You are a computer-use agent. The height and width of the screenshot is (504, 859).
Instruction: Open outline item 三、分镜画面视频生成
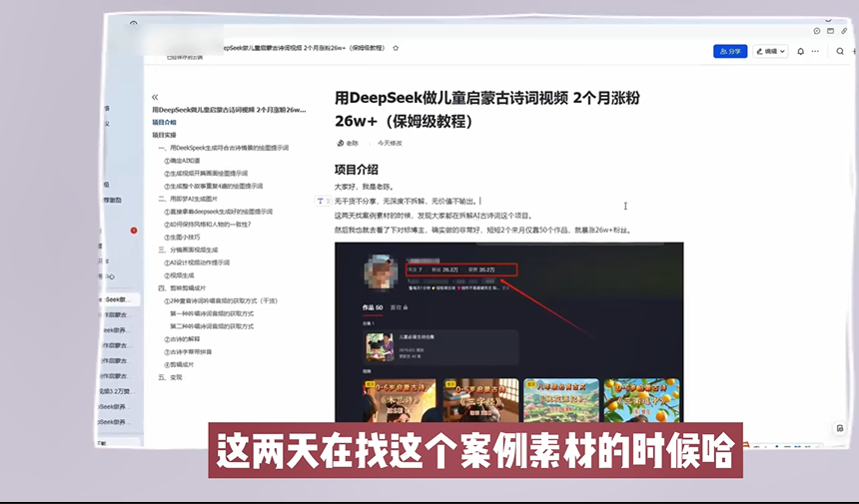click(188, 250)
